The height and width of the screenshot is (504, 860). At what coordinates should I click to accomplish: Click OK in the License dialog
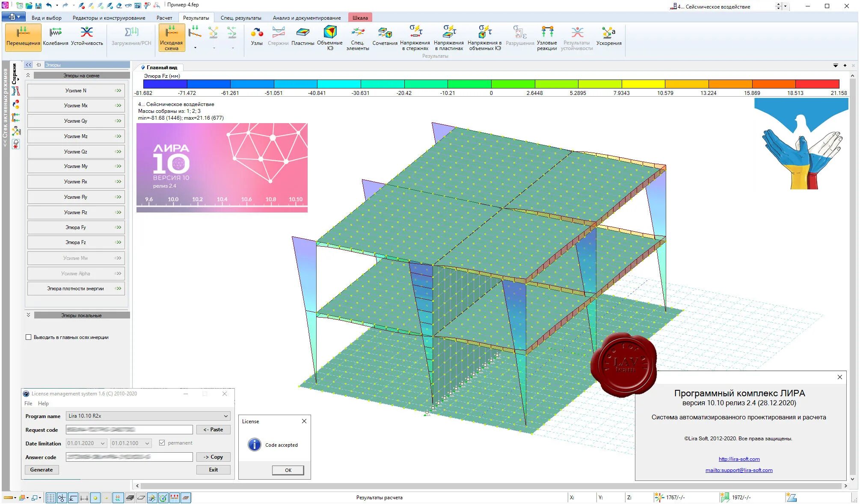pos(288,470)
